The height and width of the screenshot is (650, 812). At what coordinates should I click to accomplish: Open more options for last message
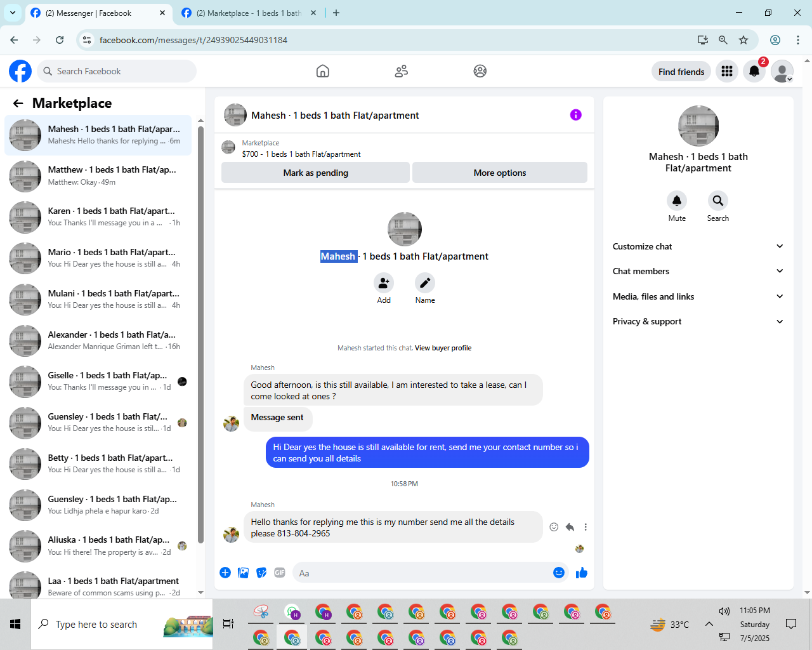[x=586, y=527]
